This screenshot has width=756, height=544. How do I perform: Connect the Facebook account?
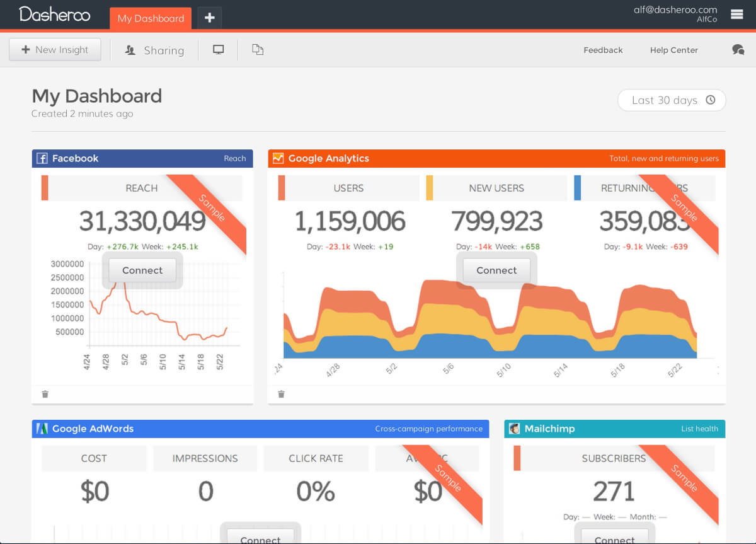(x=142, y=270)
